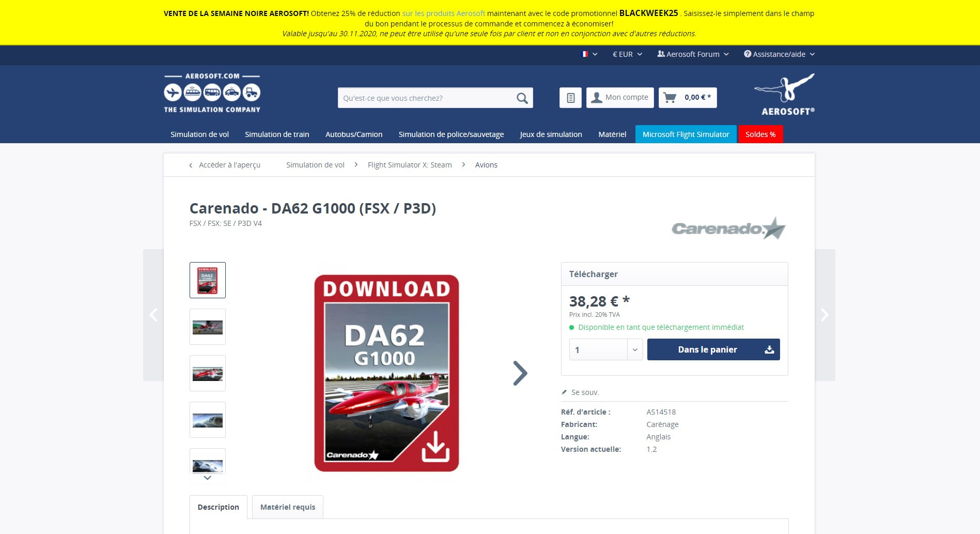The image size is (980, 534).
Task: Open the notepad/wishlist icon button
Action: (x=570, y=98)
